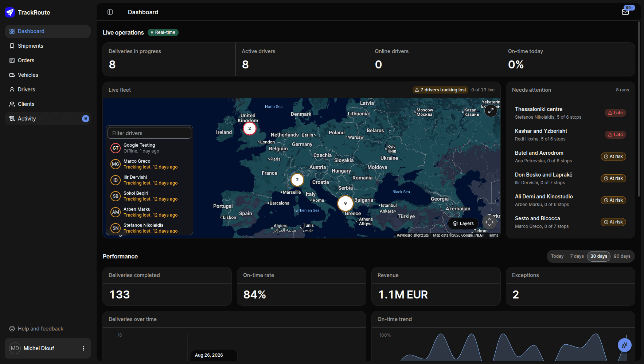This screenshot has height=364, width=644.
Task: Open Activity in the sidebar
Action: [x=48, y=119]
